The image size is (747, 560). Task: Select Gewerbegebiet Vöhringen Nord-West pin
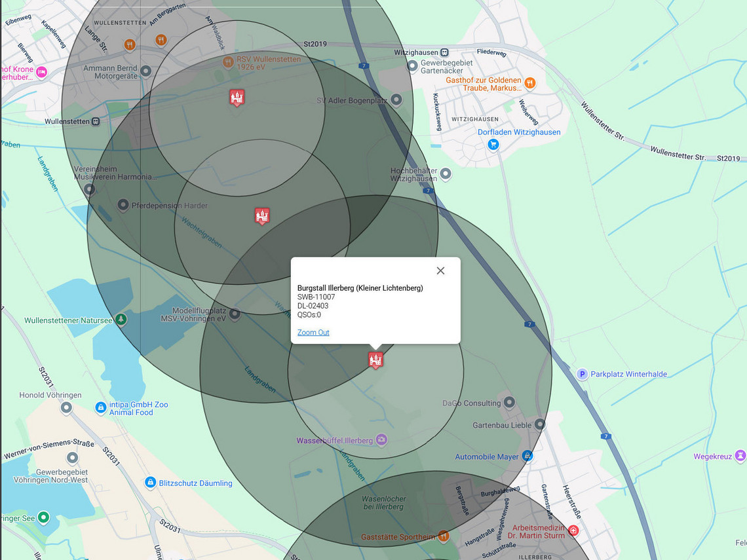pyautogui.click(x=73, y=458)
